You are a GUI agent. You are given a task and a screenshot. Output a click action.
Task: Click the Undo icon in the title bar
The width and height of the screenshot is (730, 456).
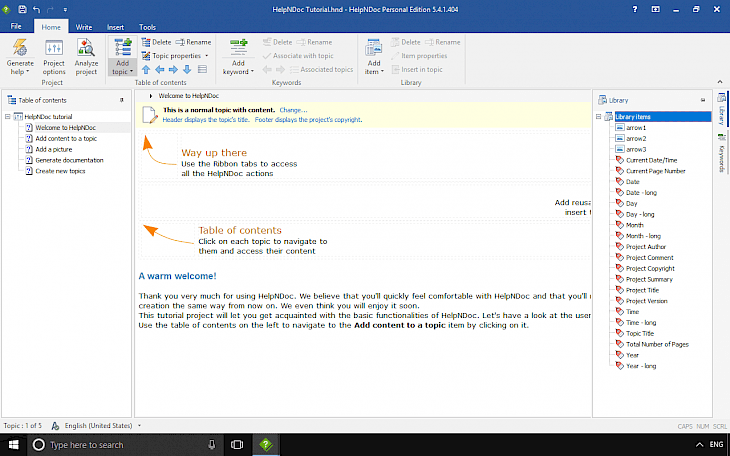click(x=36, y=9)
